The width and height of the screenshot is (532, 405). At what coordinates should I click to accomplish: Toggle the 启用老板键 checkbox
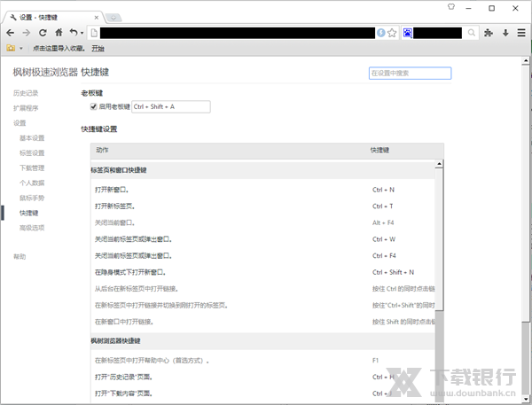93,106
